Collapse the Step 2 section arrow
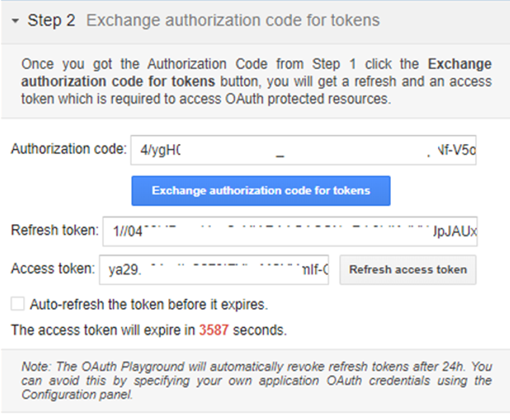 point(16,21)
